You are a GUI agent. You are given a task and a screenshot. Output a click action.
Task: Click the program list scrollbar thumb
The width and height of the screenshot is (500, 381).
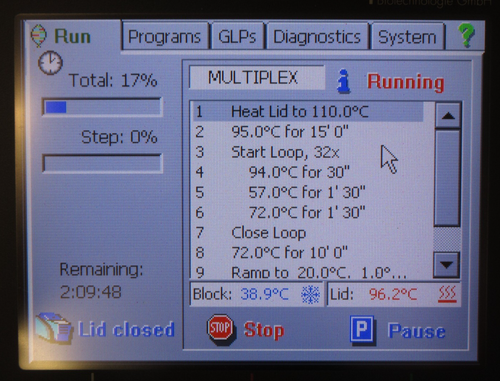[447, 178]
